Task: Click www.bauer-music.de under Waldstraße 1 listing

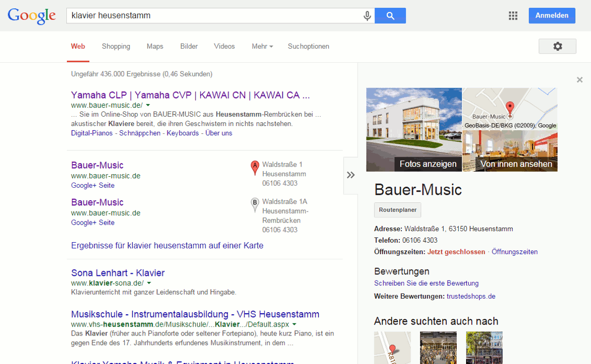Action: point(106,176)
